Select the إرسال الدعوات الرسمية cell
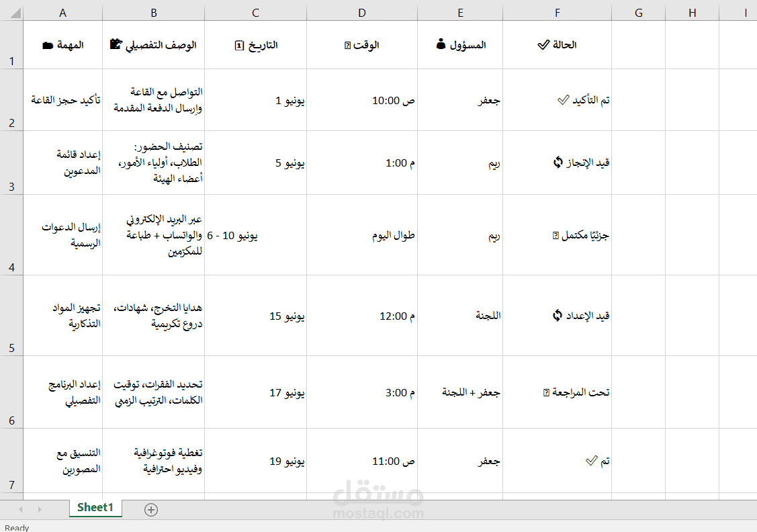This screenshot has width=757, height=532. [x=62, y=235]
